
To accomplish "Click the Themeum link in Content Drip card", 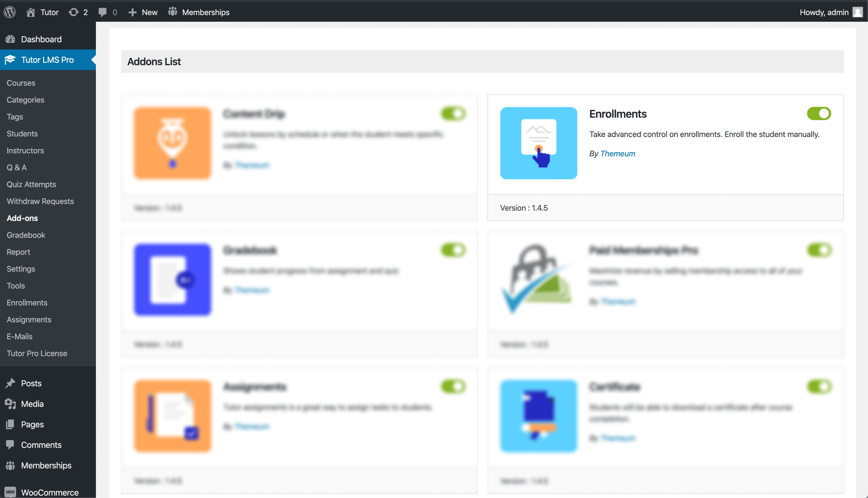I will pyautogui.click(x=252, y=165).
